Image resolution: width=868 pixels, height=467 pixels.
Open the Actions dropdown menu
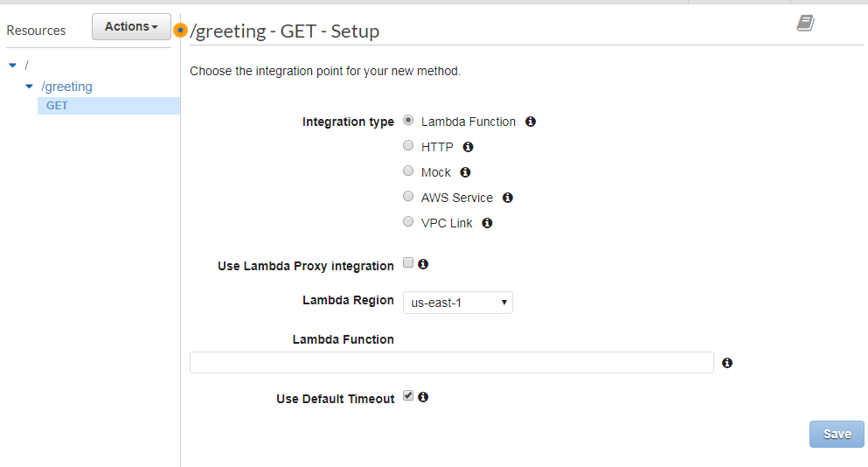131,26
